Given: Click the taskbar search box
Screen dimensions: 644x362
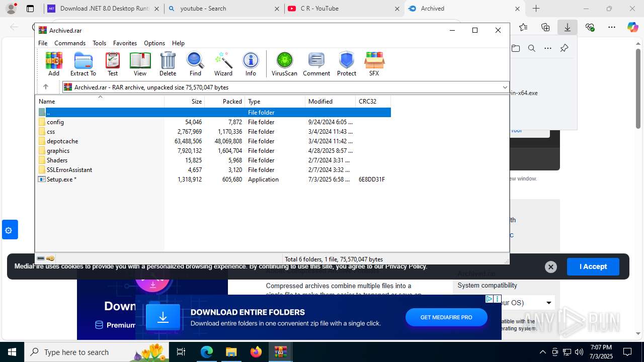Looking at the screenshot, I should pyautogui.click(x=98, y=352).
